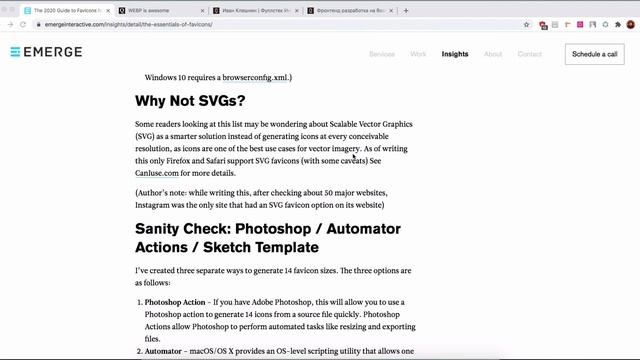Screen dimensions: 640x360
Task: Open the browserconfig.xml link
Action: pos(255,78)
